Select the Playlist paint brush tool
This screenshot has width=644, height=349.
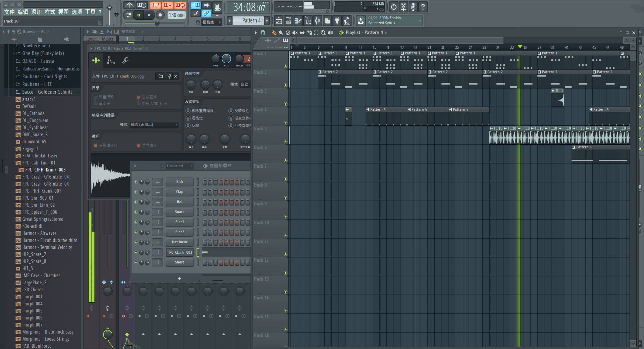[x=281, y=33]
